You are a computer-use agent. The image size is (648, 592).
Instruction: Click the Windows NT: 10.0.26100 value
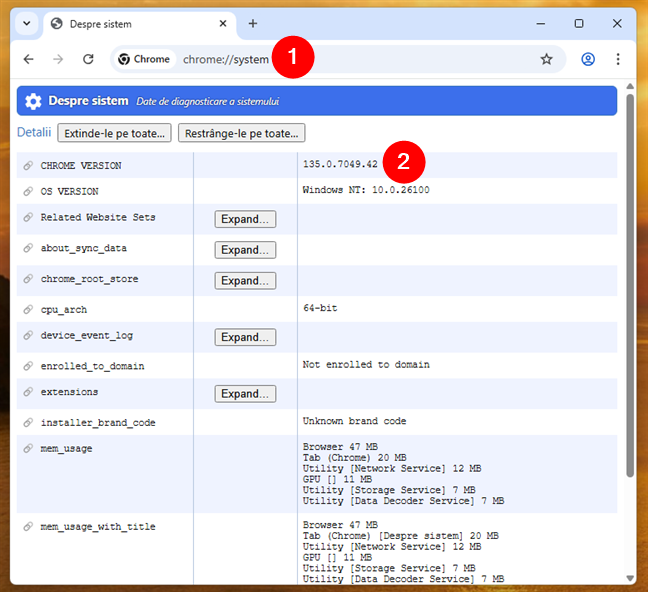point(366,190)
